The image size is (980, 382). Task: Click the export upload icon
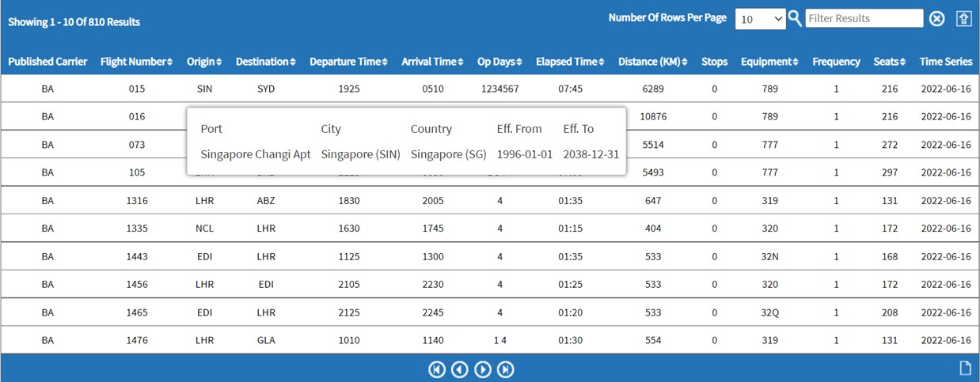(963, 18)
